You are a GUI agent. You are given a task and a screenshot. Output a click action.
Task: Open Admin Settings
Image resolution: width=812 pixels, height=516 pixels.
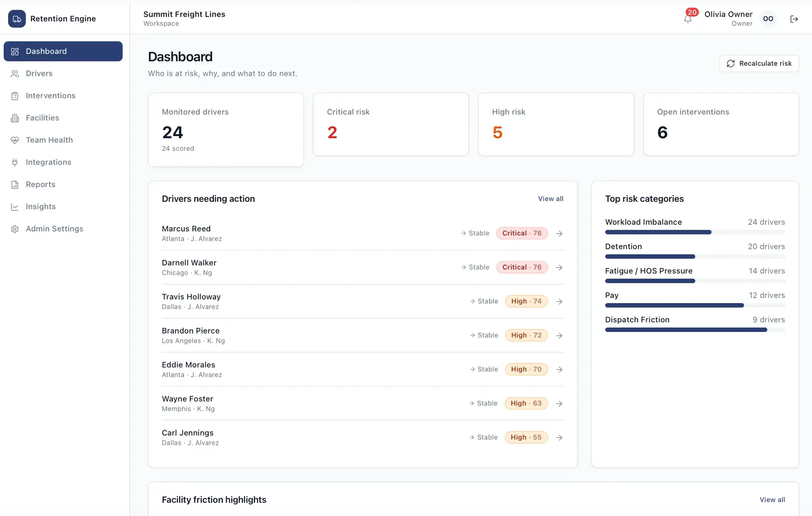63,229
